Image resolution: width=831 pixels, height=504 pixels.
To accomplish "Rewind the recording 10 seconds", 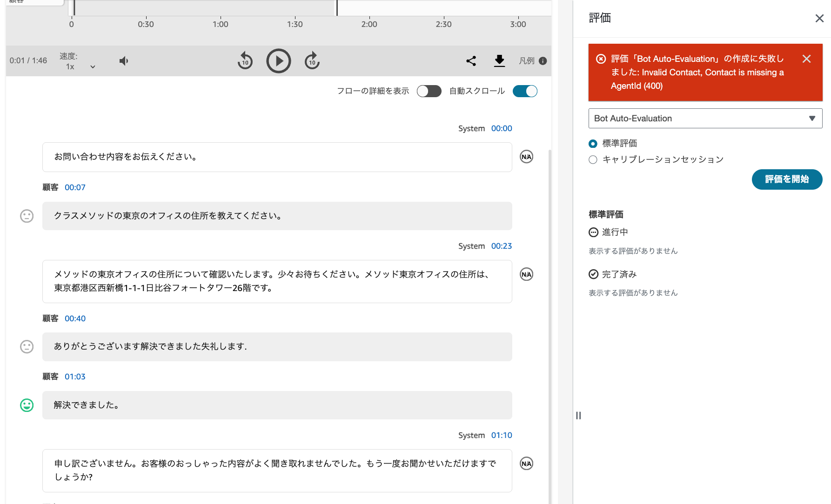I will point(245,61).
